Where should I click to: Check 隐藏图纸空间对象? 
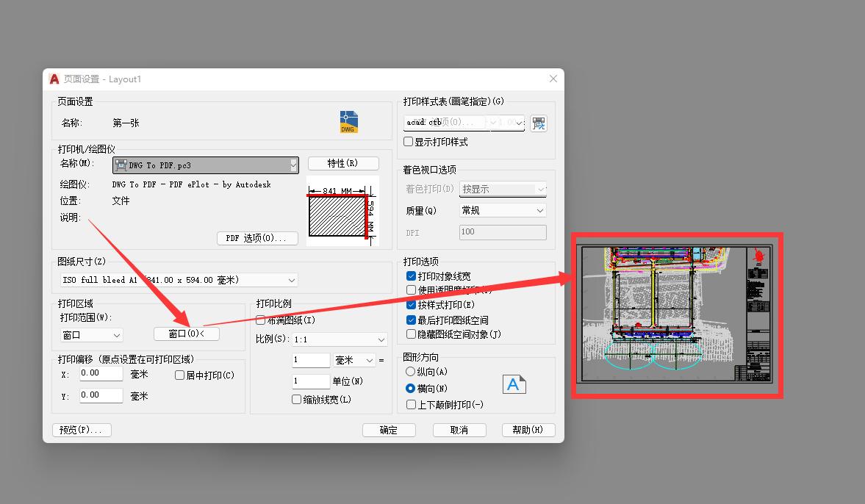coord(412,334)
